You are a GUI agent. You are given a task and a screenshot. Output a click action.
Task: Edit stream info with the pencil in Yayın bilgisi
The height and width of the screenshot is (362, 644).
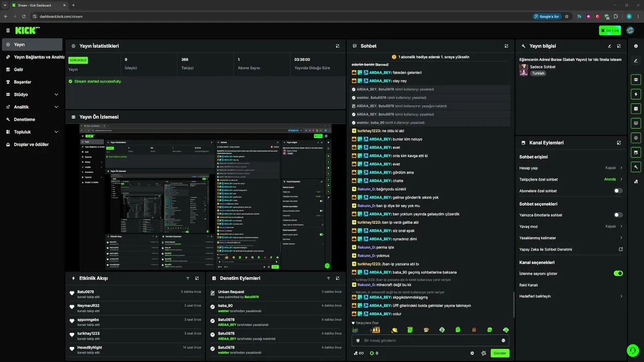[610, 46]
